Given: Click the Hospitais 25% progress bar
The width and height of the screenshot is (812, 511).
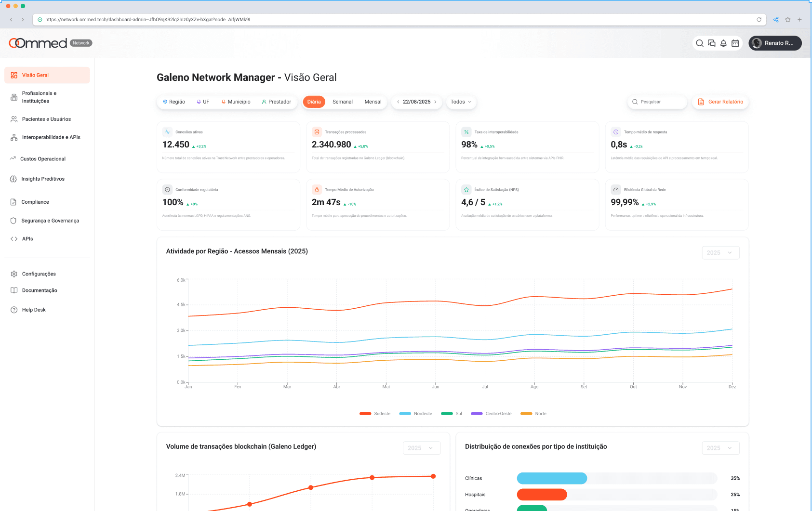Looking at the screenshot, I should tap(617, 495).
